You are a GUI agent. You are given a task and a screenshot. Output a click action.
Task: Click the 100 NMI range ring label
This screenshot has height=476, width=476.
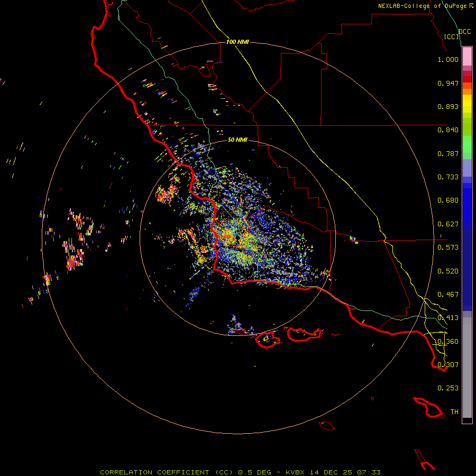pos(237,42)
